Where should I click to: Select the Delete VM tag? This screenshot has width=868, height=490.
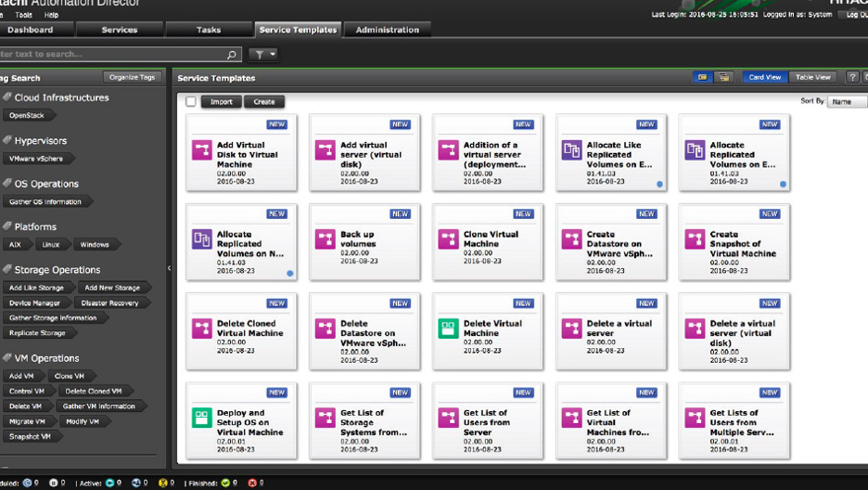click(26, 406)
